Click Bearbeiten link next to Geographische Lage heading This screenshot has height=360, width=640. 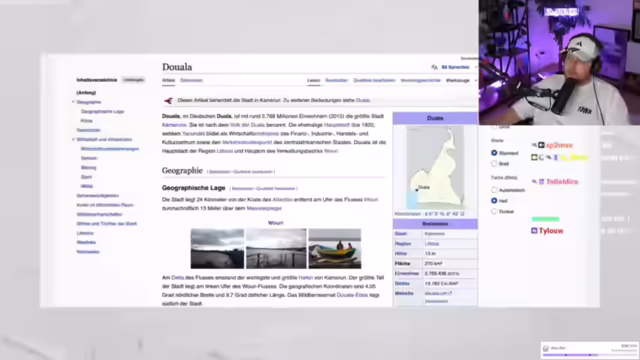tap(242, 189)
